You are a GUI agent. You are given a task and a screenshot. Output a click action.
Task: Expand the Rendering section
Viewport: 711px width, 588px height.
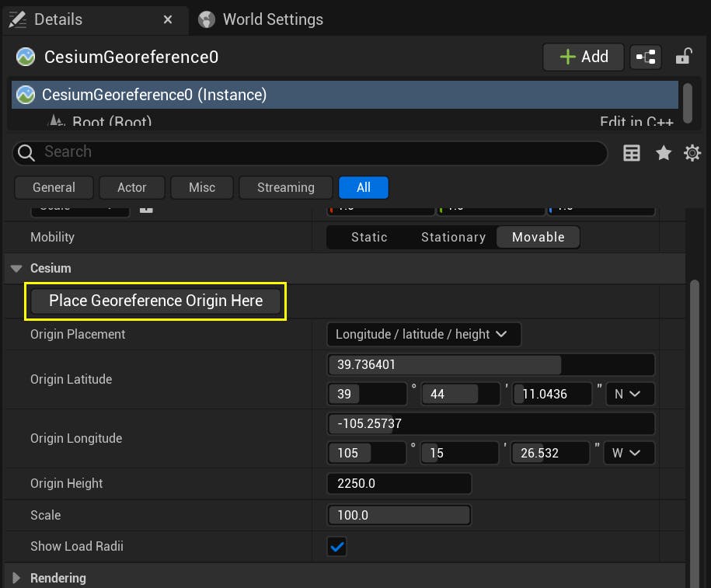[16, 578]
